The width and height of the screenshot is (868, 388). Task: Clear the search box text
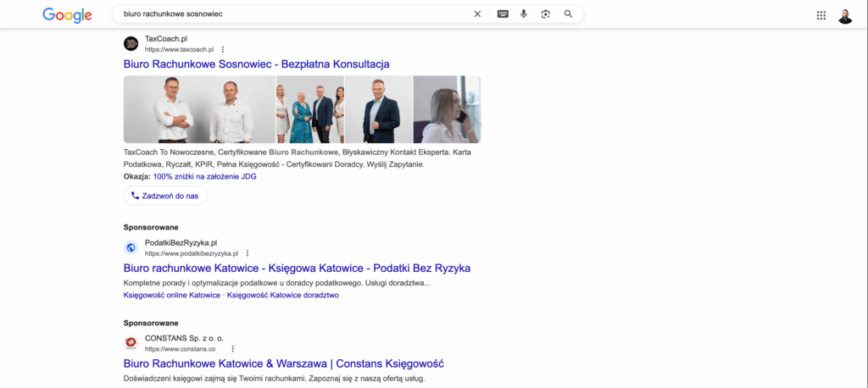[x=477, y=14]
